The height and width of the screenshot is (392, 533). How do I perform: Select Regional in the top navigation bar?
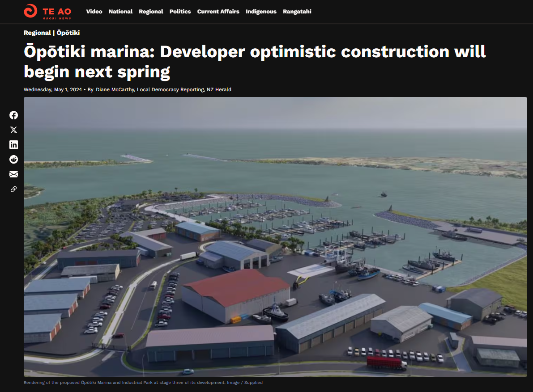coord(151,12)
